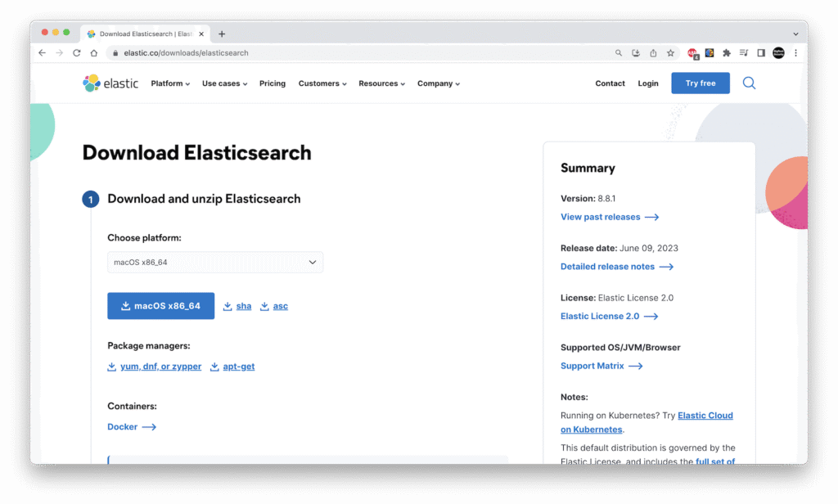
Task: Toggle the browser side panel icon
Action: pyautogui.click(x=761, y=53)
